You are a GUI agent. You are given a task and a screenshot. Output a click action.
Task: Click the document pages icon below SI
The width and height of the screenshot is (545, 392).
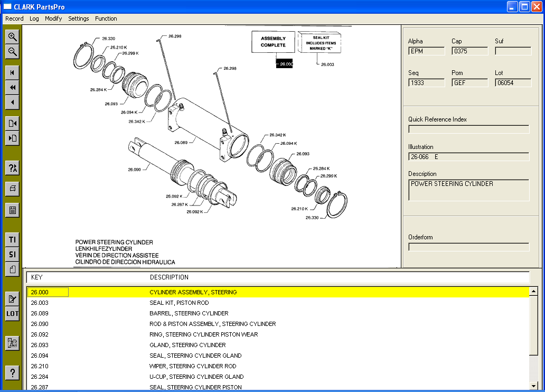(x=13, y=269)
